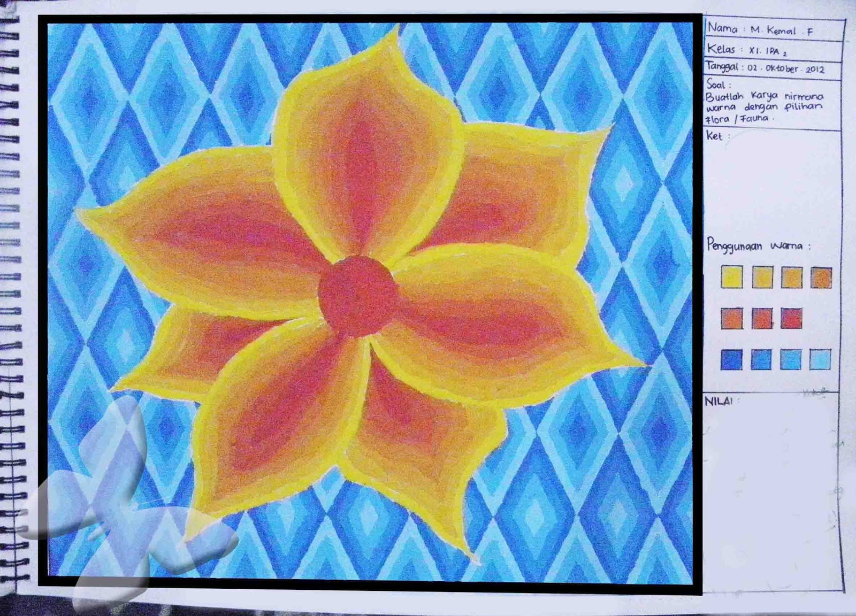
Task: Click the "Penggunaan warna :" heading
Action: click(759, 245)
